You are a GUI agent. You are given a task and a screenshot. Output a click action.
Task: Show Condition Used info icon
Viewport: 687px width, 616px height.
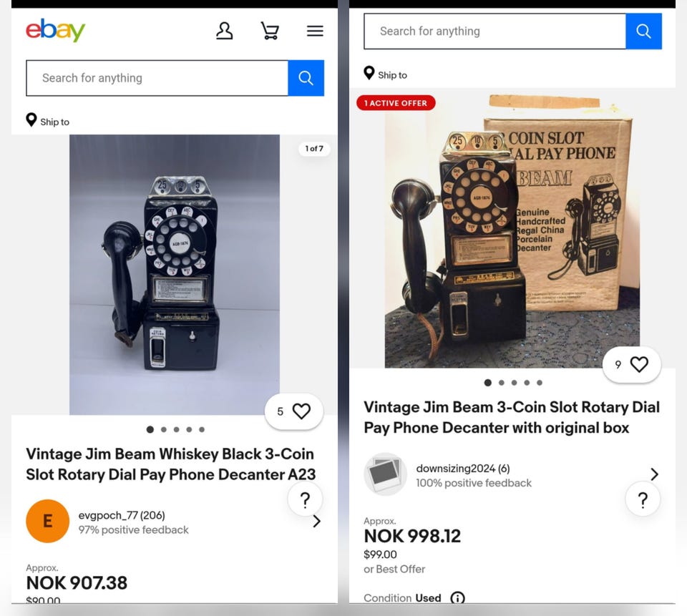pyautogui.click(x=457, y=597)
